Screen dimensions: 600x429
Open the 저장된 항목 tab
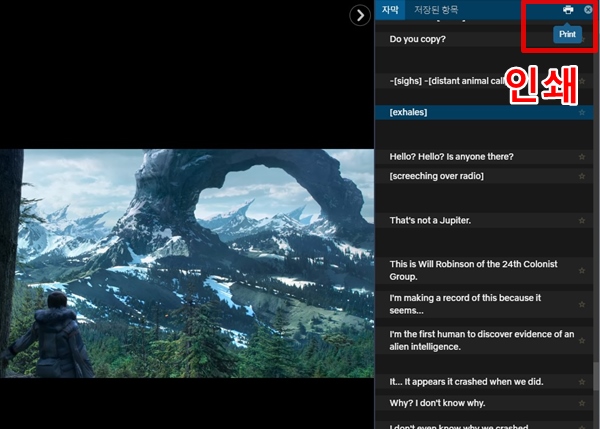[436, 10]
